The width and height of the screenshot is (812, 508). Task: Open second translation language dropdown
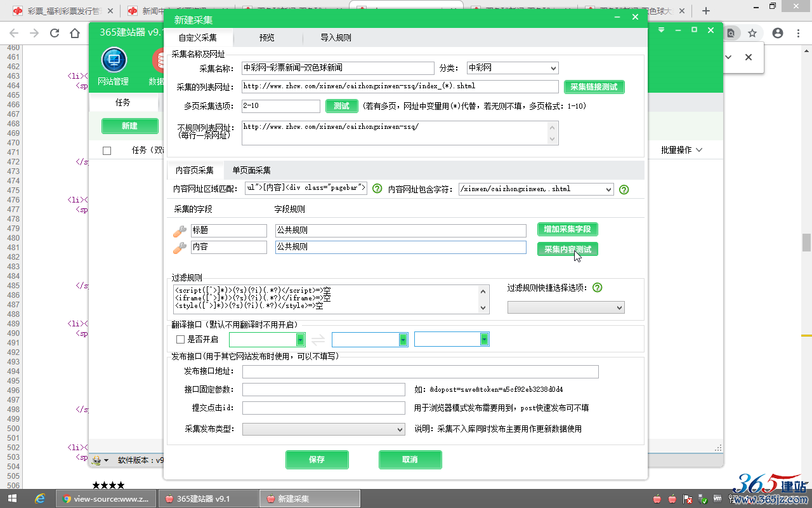[369, 340]
